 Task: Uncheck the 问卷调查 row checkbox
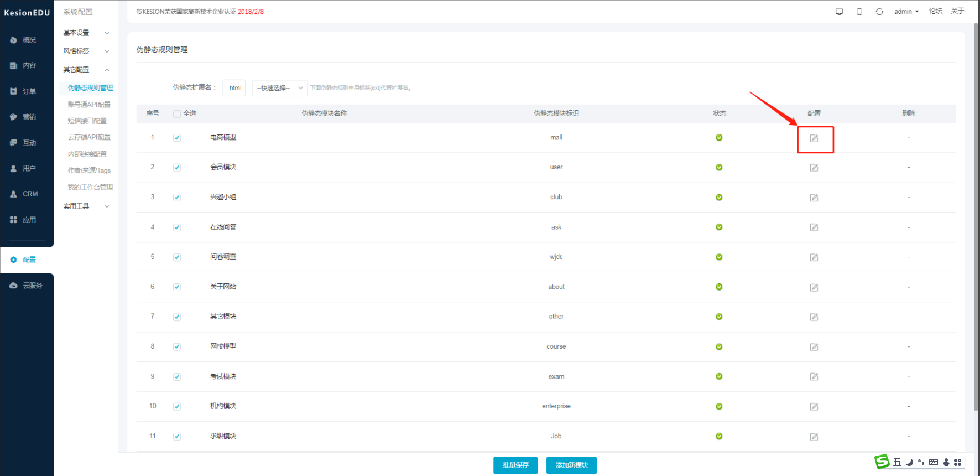[177, 257]
